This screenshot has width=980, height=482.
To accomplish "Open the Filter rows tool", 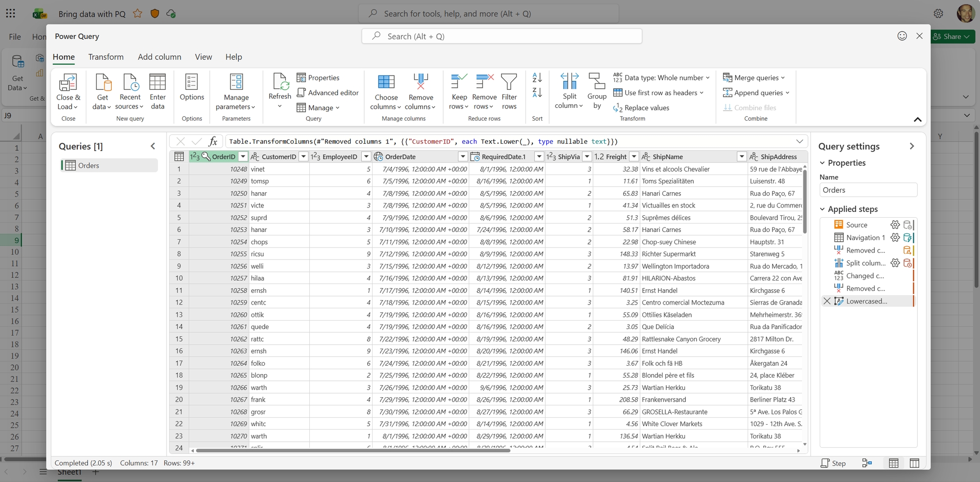I will click(x=509, y=90).
